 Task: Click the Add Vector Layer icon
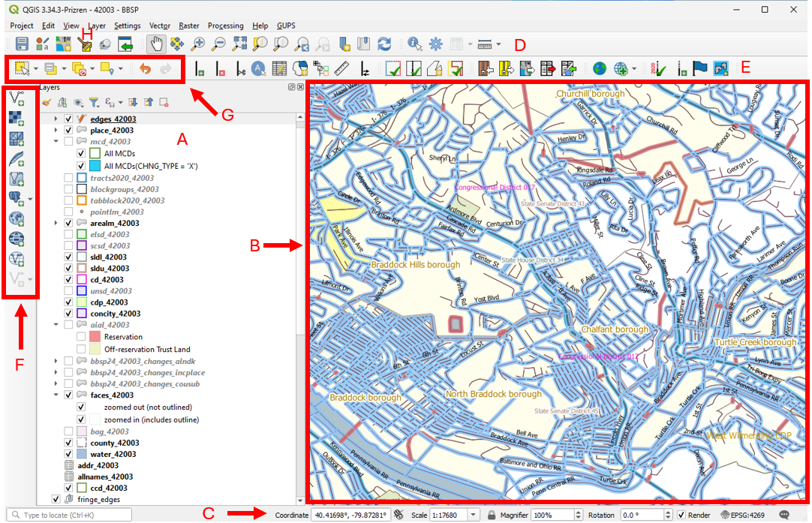click(x=17, y=97)
